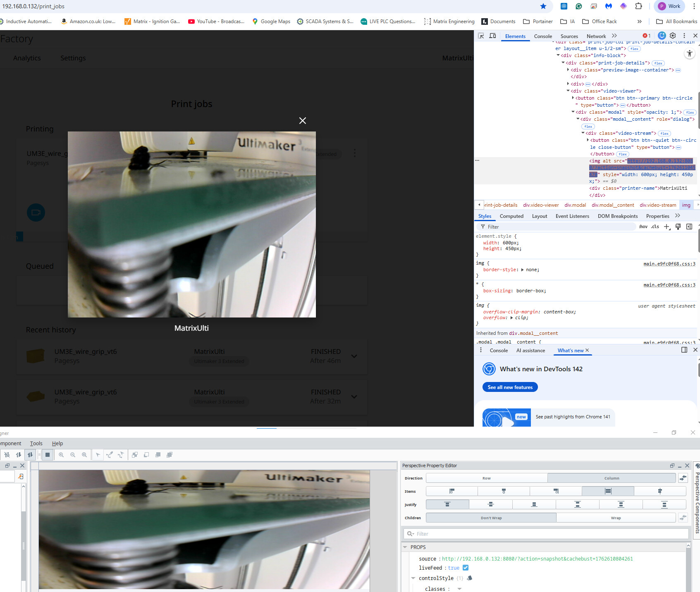Switch to the Console tab in DevTools
This screenshot has width=700, height=592.
pyautogui.click(x=542, y=36)
